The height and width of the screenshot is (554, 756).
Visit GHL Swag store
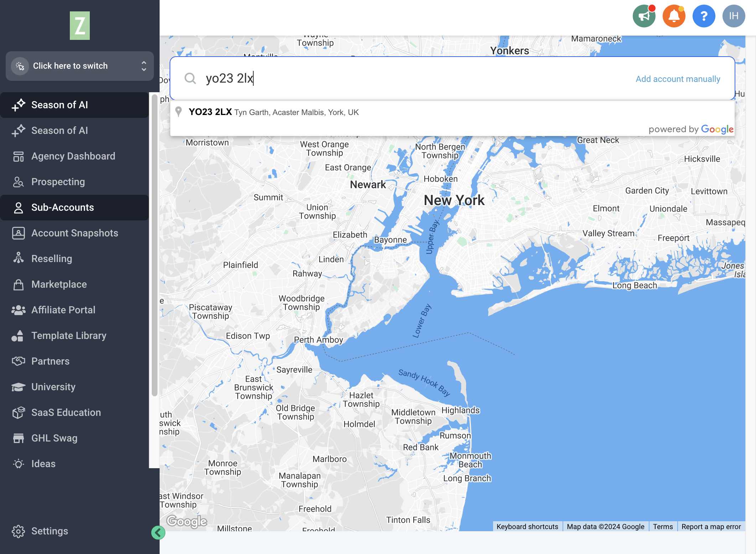tap(74, 438)
